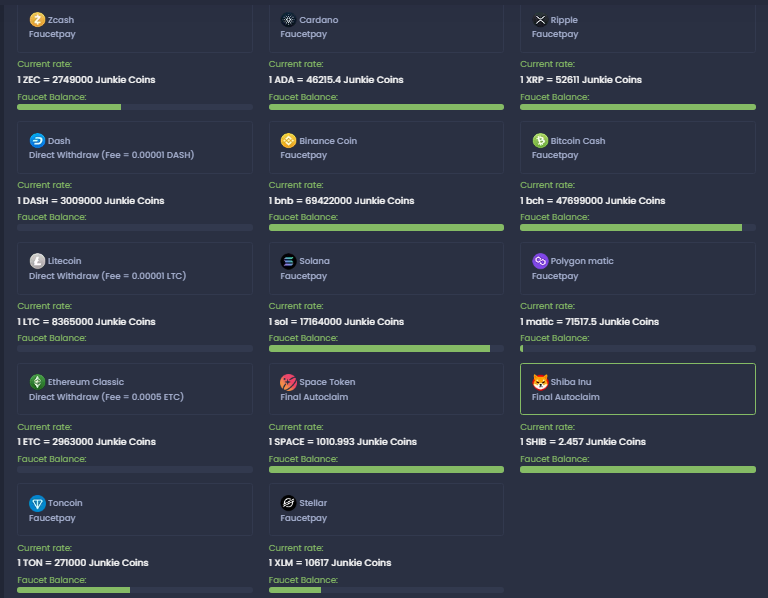Select the Zcash Faucetpay withdrawal card

pos(135,27)
